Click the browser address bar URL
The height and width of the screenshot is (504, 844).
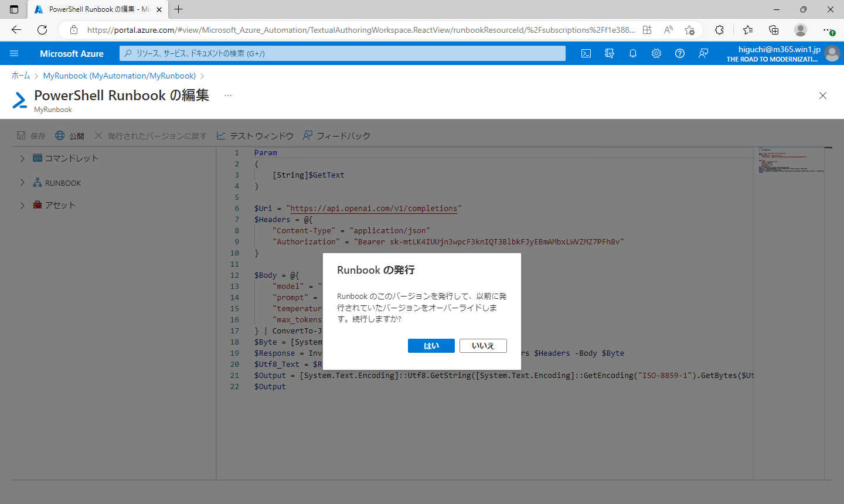pos(361,30)
